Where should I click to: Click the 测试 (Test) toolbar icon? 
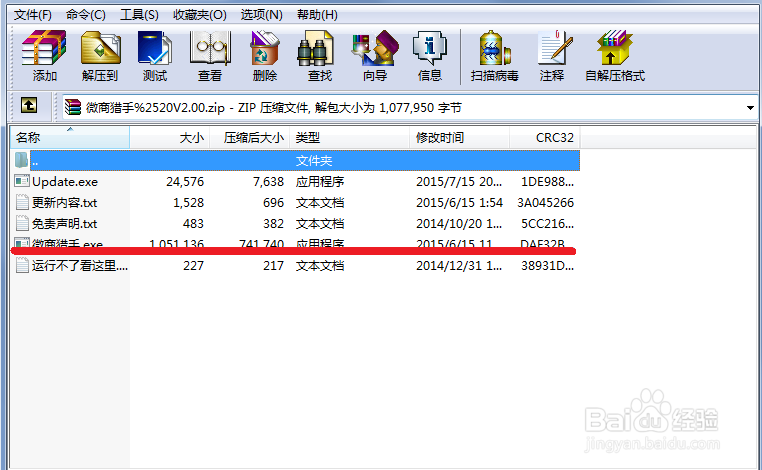pos(155,48)
